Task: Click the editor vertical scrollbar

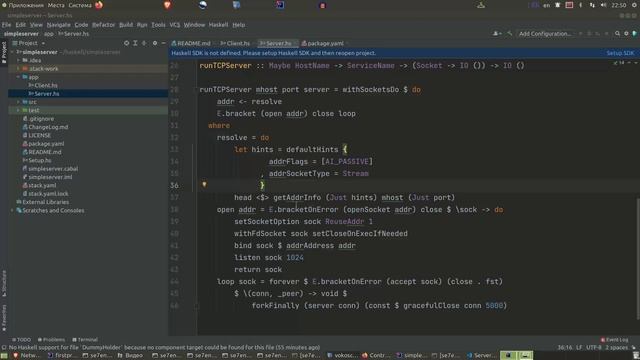Action: click(638, 258)
